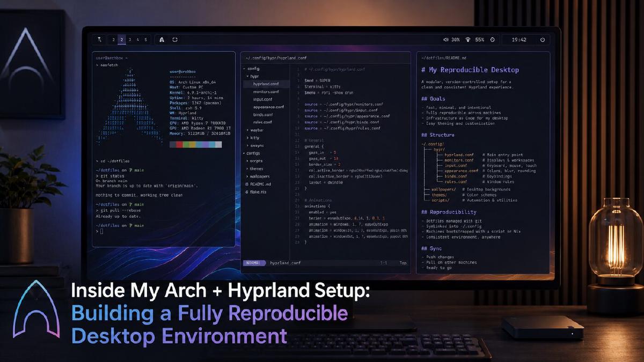Click the empty terminal prompt cursor
The image size is (644, 362).
pos(101,231)
